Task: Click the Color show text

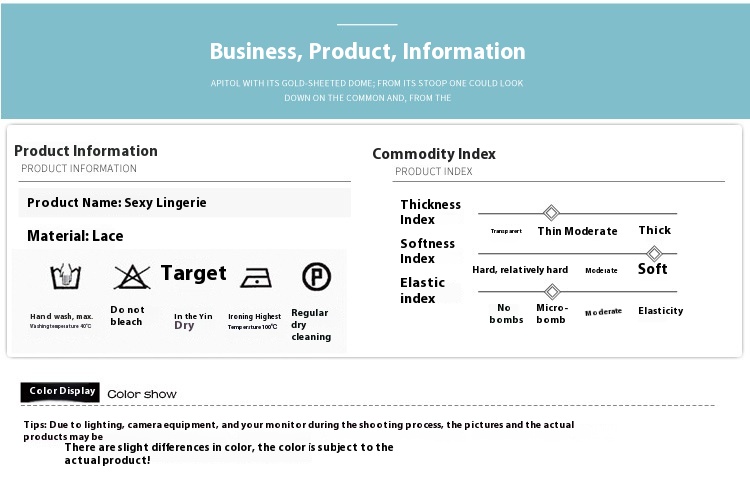Action: click(142, 394)
